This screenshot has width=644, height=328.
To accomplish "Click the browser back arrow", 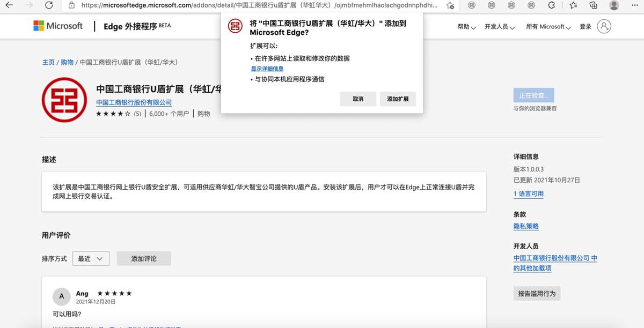I will pos(9,5).
